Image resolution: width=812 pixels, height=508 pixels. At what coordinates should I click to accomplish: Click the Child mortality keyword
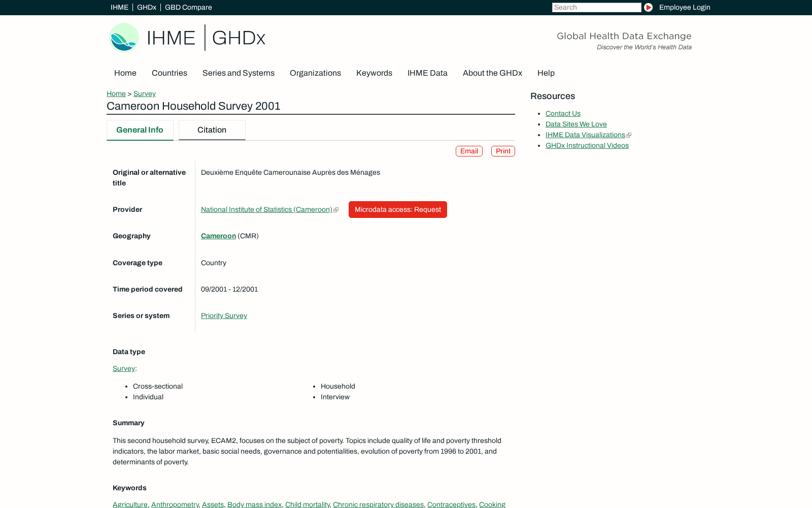(307, 504)
